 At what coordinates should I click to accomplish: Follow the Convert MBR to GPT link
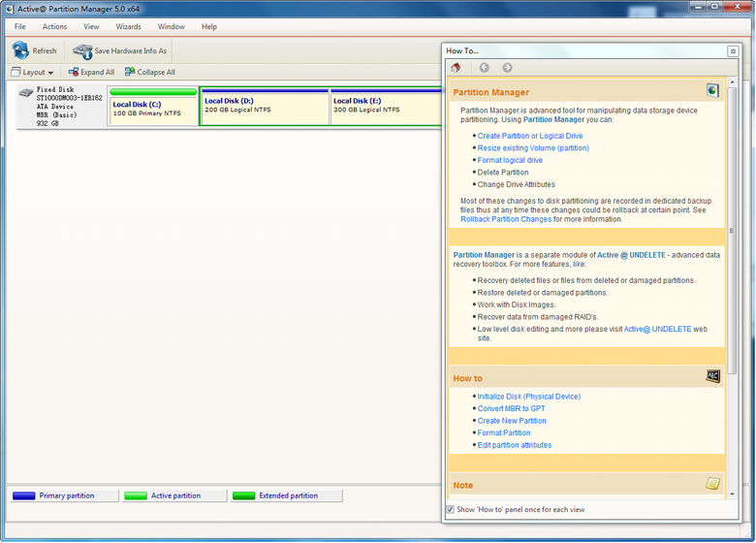[x=511, y=408]
